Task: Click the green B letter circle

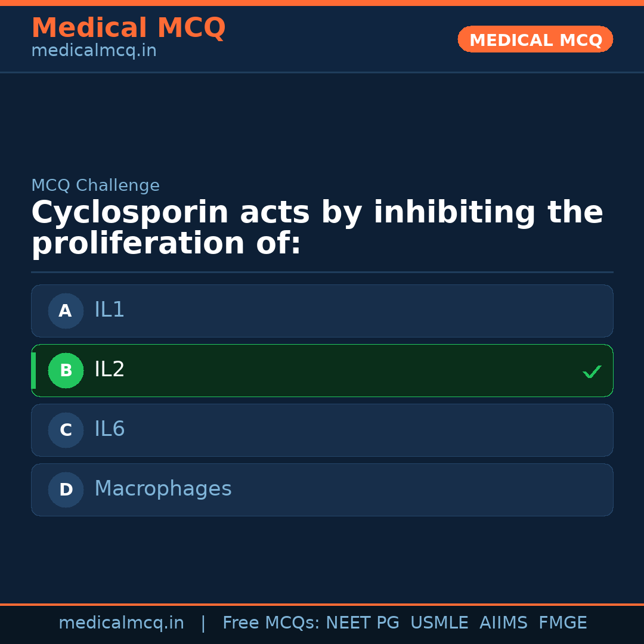Action: pos(66,370)
